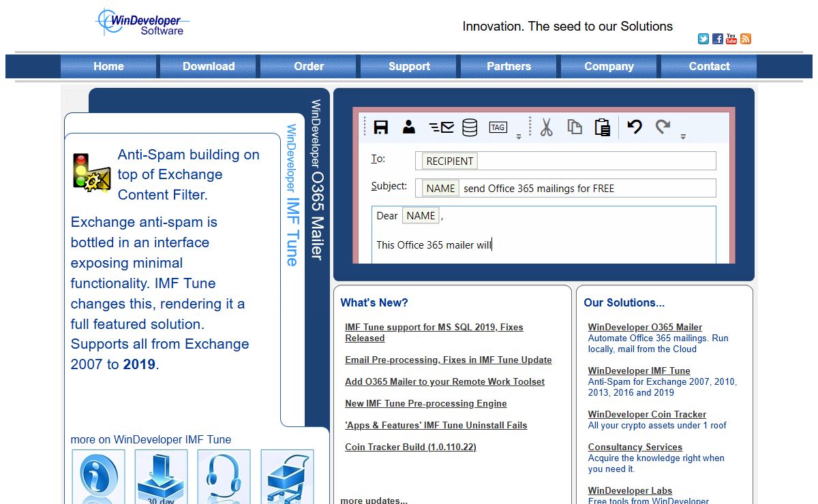Select the WinDeveloper IMF Tune vertical tab
The width and height of the screenshot is (818, 504).
tap(292, 195)
